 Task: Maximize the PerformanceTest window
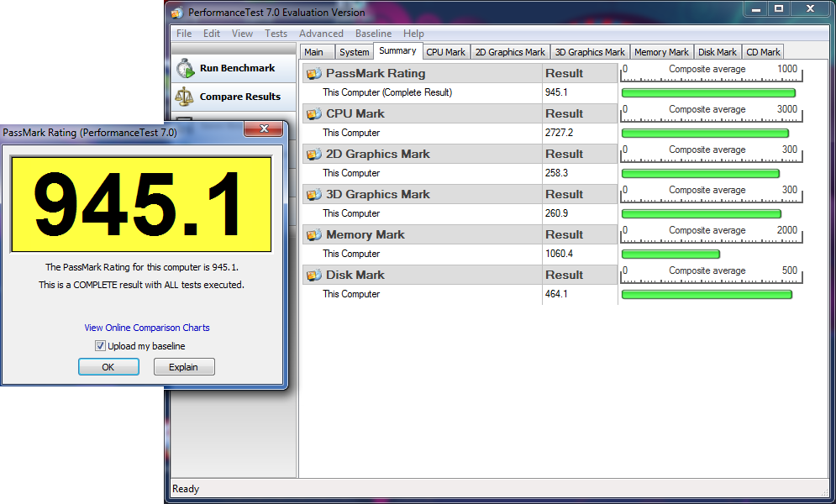click(779, 9)
